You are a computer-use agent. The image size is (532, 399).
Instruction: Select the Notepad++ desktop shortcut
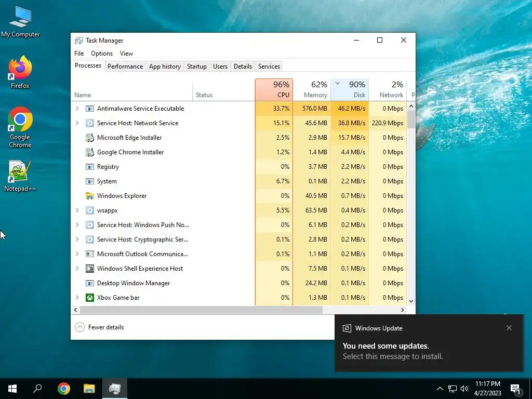20,176
